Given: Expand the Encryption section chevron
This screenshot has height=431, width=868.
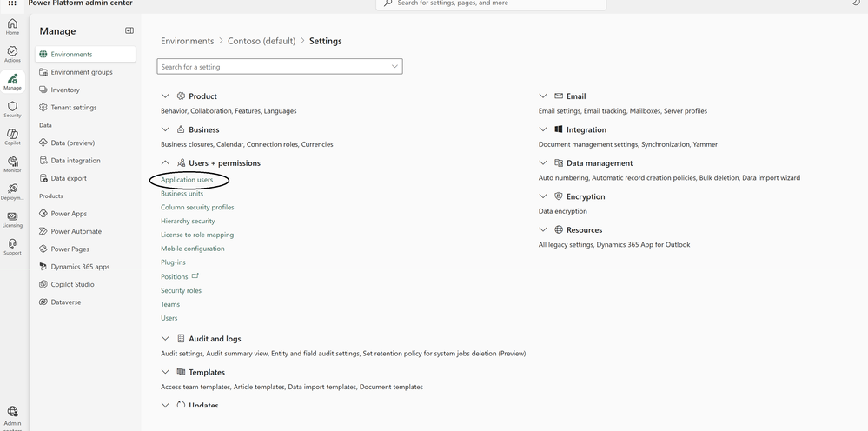Looking at the screenshot, I should pos(543,196).
